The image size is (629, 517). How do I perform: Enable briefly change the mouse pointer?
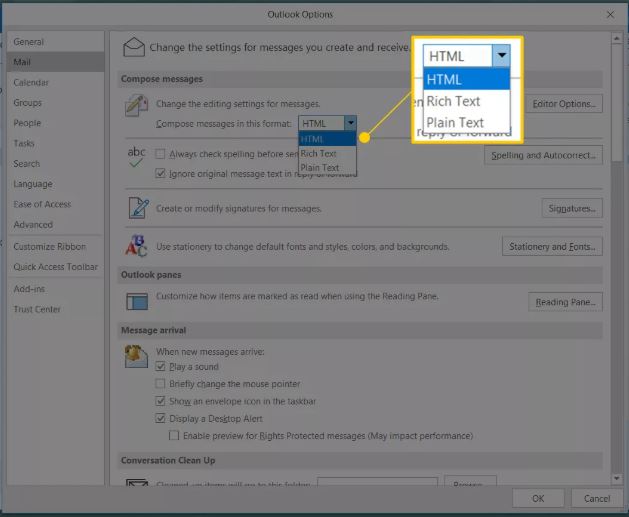click(x=160, y=384)
